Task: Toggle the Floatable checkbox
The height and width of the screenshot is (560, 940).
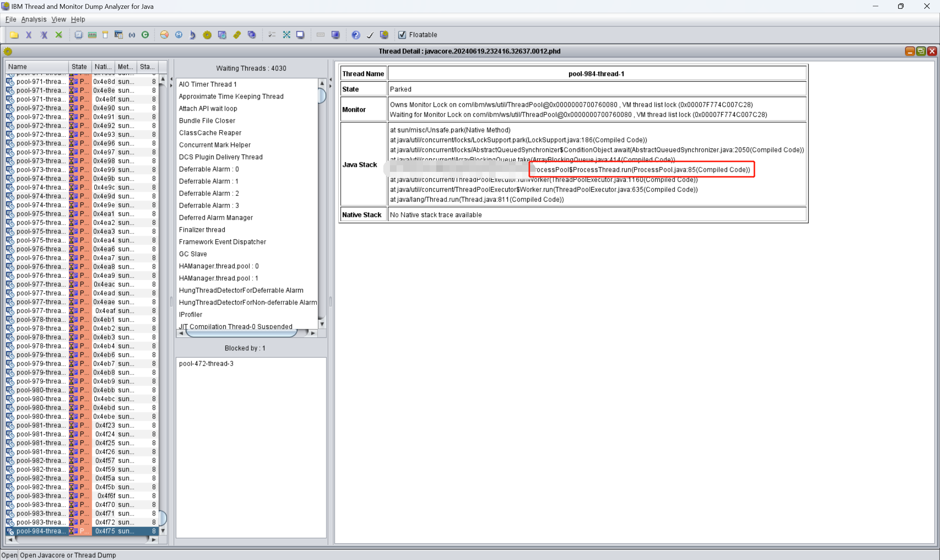Action: [x=402, y=35]
